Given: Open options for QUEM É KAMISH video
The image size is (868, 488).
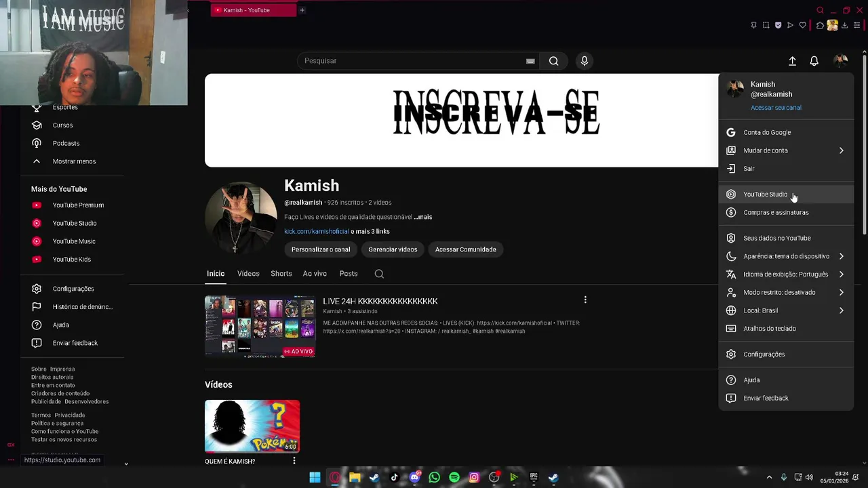Looking at the screenshot, I should (294, 461).
